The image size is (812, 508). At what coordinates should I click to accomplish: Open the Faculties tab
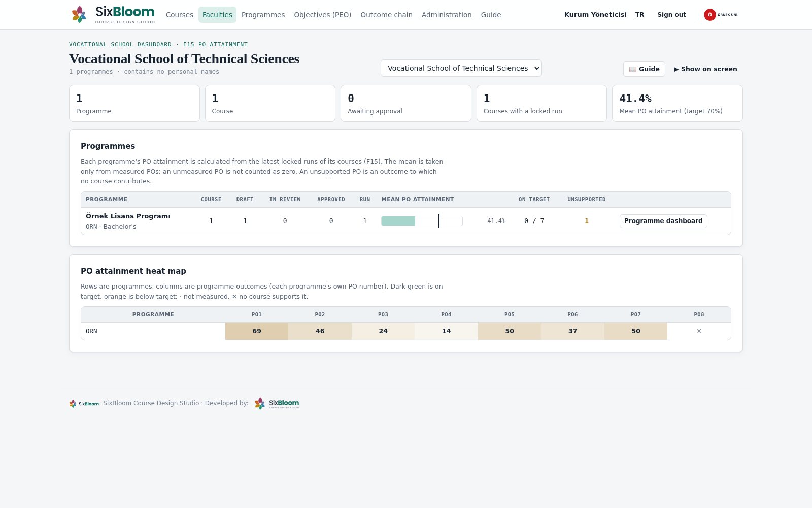click(x=217, y=15)
